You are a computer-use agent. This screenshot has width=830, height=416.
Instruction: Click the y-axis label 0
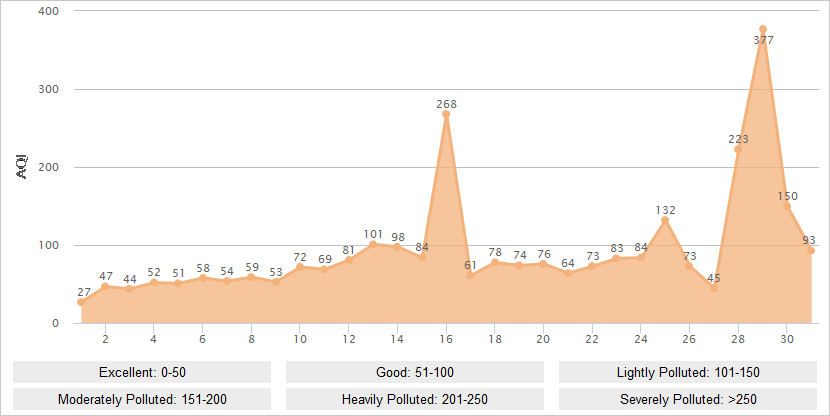(55, 323)
